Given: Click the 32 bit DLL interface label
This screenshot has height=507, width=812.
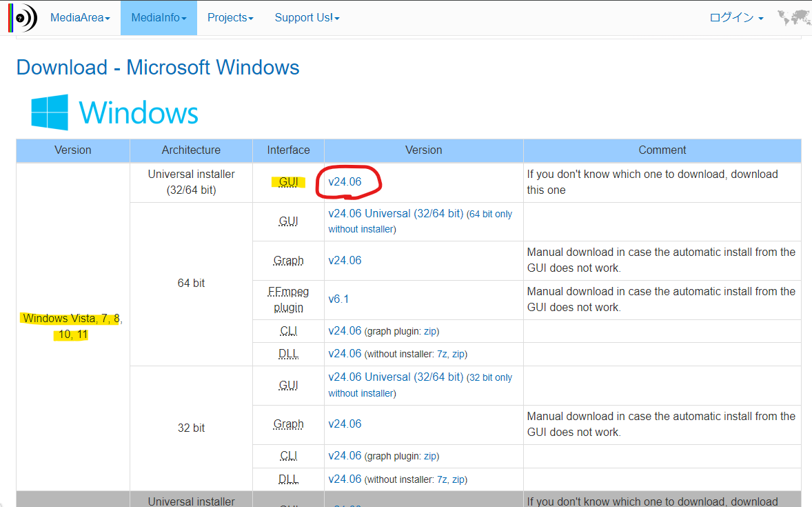Looking at the screenshot, I should 288,479.
